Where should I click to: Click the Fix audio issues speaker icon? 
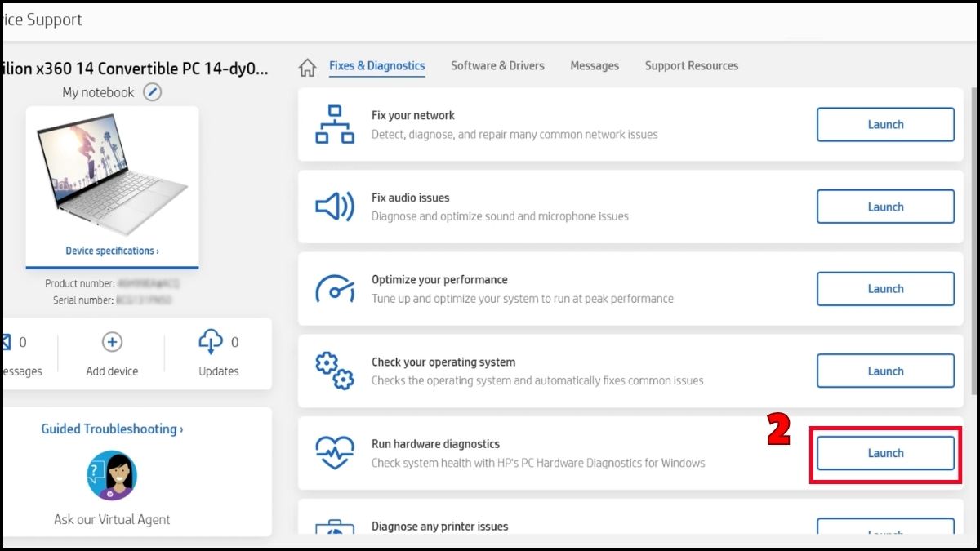point(335,207)
